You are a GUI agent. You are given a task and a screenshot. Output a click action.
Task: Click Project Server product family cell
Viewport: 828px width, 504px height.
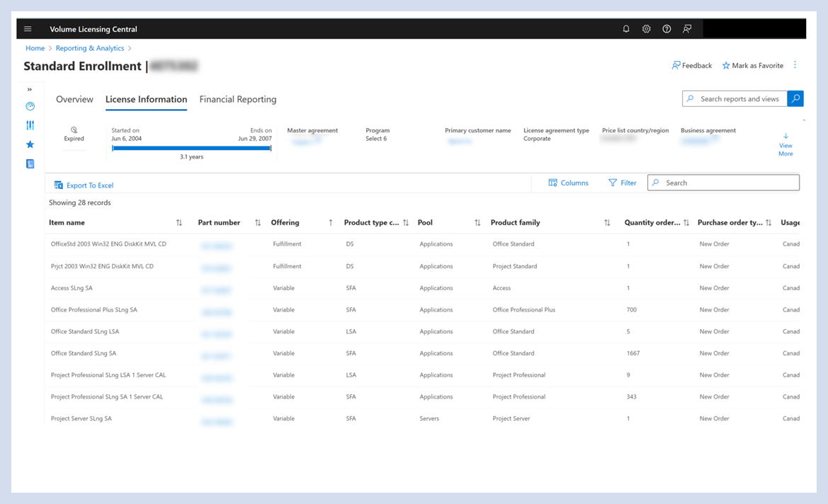(511, 418)
